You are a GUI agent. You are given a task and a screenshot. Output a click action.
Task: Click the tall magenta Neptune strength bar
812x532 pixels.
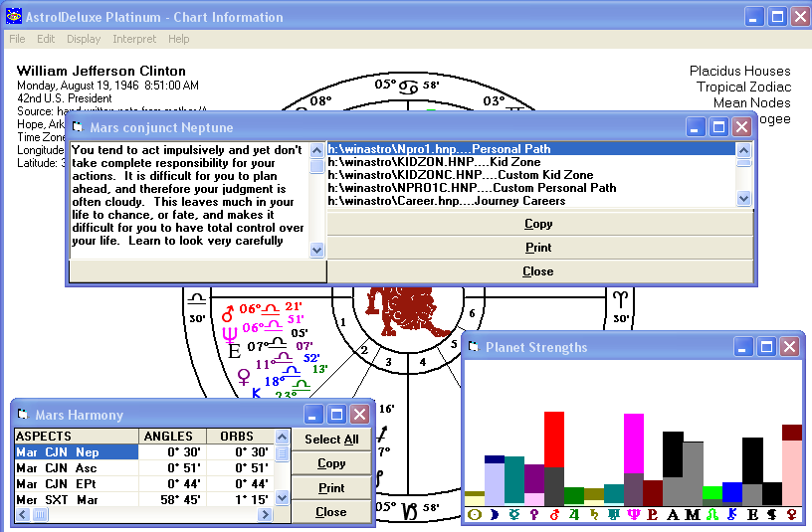pyautogui.click(x=634, y=459)
